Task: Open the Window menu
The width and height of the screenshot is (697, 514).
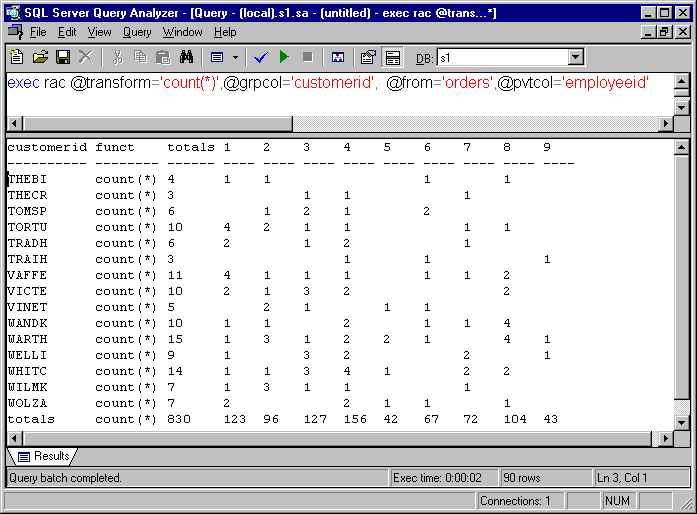Action: pos(183,32)
